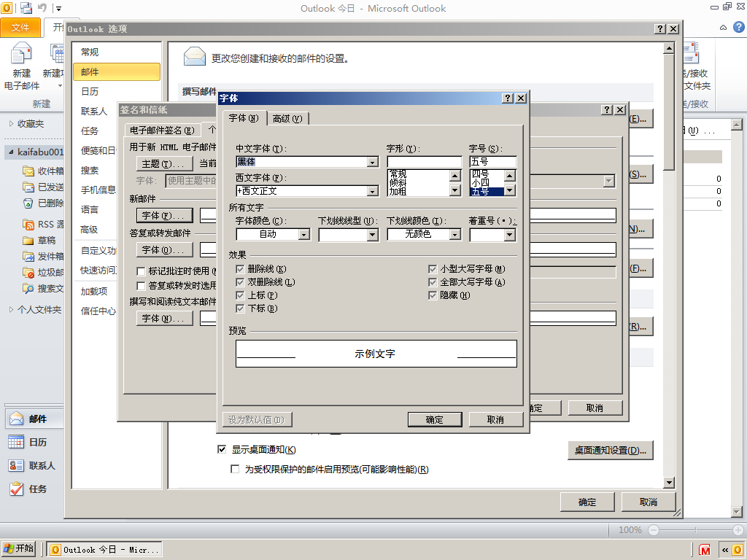747x560 pixels.
Task: Toggle the Hidden (隐藏) checkbox
Action: point(433,295)
